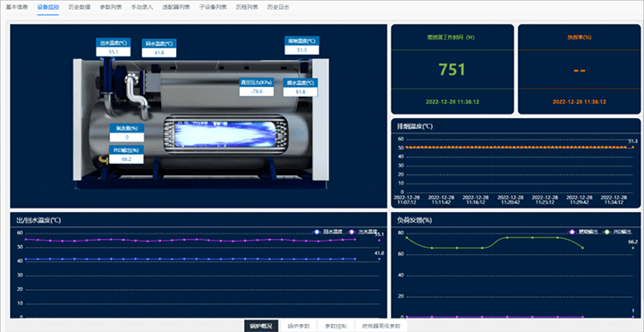Open the 参数列表 tab
This screenshot has height=332, width=644.
111,7
